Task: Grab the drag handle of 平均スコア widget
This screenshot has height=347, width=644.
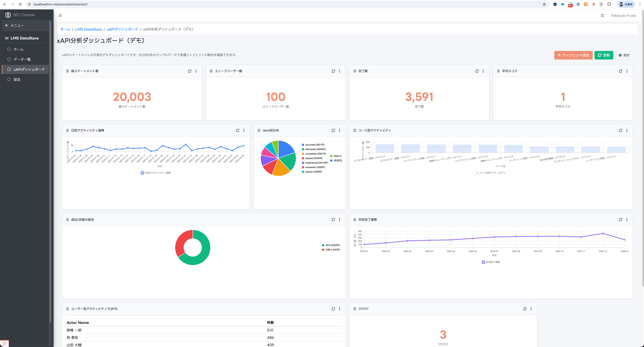Action: pyautogui.click(x=498, y=71)
